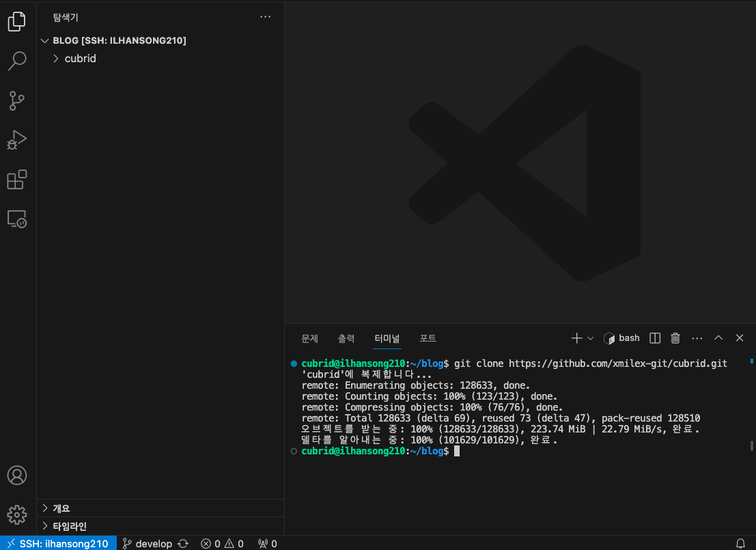
Task: Switch to the 문제 tab
Action: [309, 338]
